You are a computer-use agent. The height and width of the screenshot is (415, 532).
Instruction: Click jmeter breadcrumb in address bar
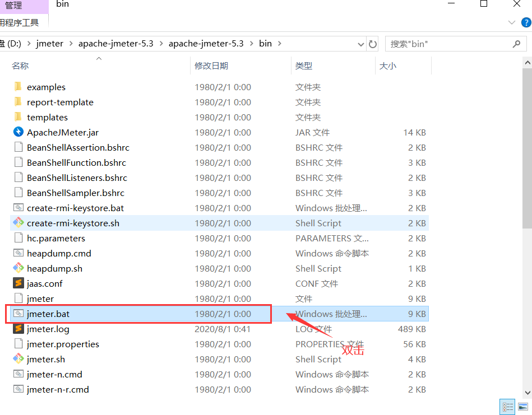(x=49, y=44)
